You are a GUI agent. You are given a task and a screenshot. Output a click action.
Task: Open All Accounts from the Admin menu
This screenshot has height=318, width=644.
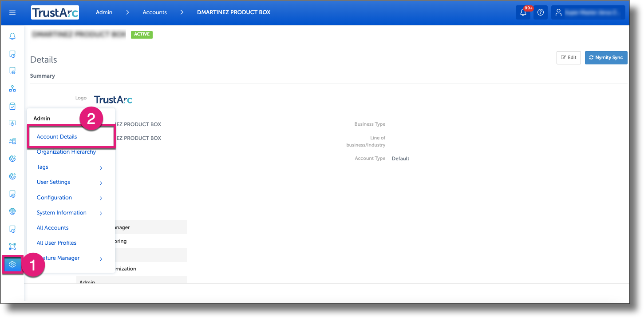coord(52,227)
